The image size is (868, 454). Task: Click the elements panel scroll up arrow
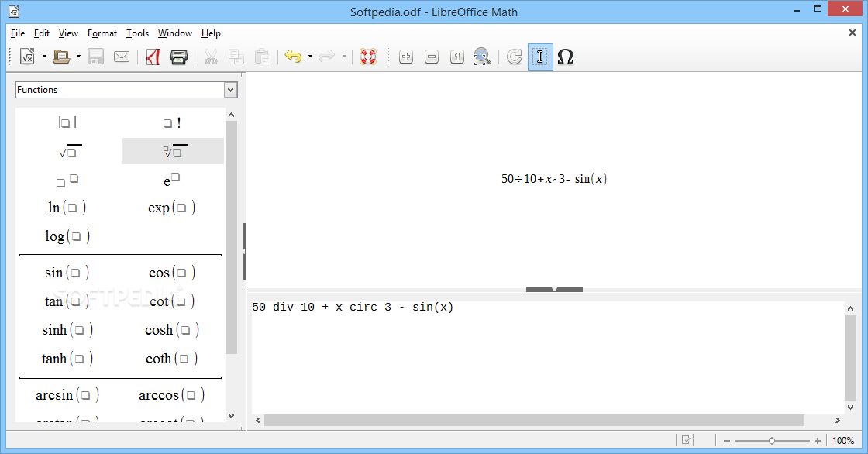click(x=232, y=115)
